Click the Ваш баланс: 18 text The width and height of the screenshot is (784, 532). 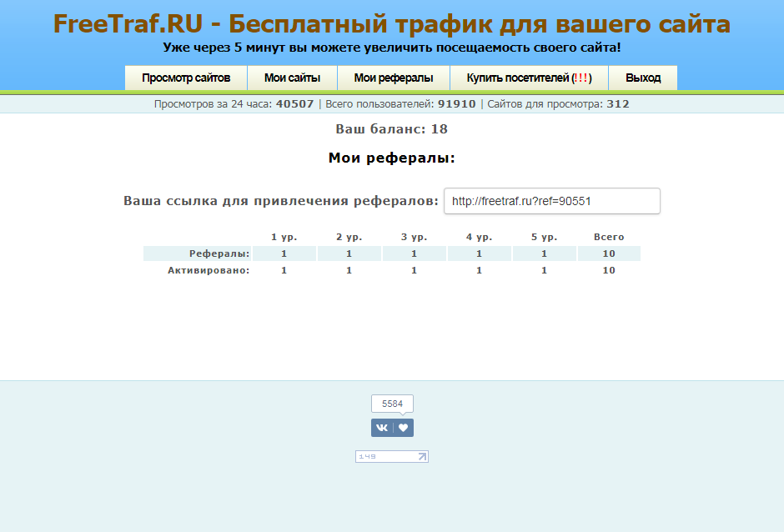(x=392, y=129)
